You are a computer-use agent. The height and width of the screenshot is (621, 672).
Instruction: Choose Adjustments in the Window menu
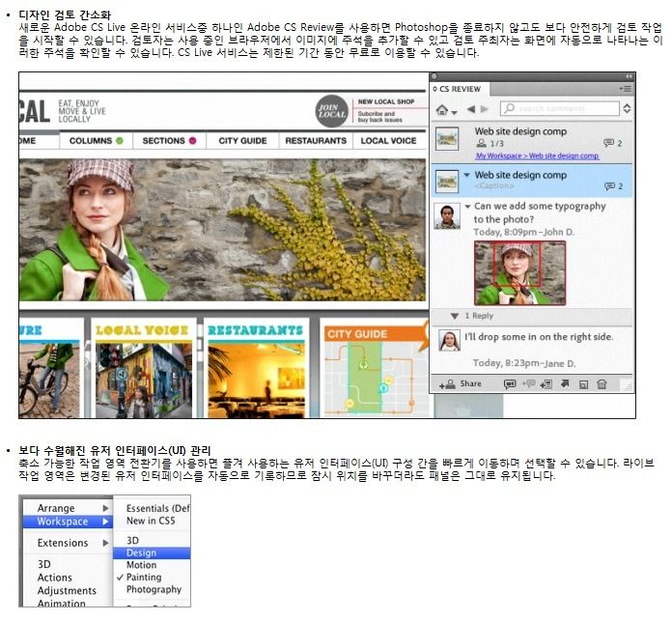point(67,590)
